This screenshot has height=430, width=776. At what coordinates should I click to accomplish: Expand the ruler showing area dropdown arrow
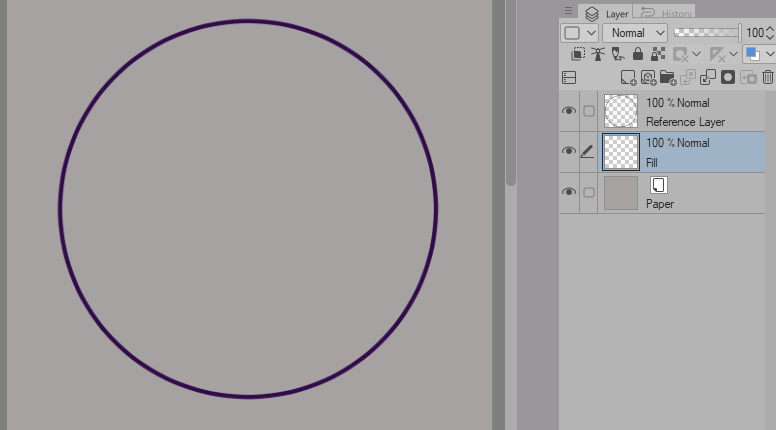point(733,54)
